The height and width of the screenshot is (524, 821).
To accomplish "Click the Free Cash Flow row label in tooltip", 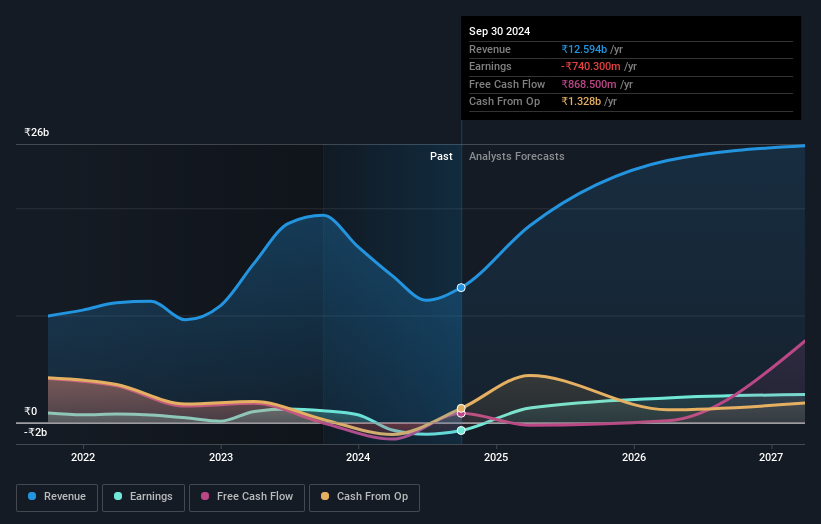I will coord(507,84).
